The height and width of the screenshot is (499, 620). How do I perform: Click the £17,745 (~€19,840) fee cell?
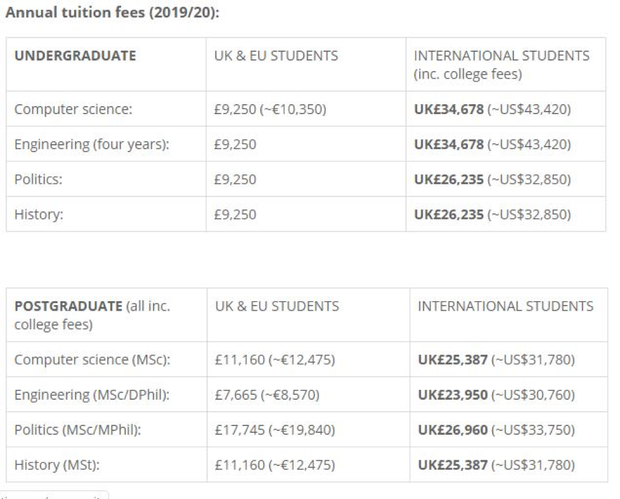pos(275,430)
